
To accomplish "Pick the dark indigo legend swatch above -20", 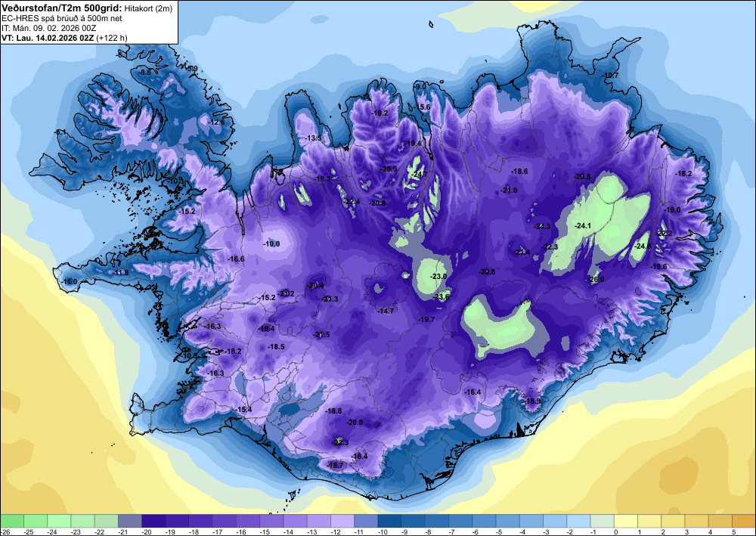I will point(153,521).
